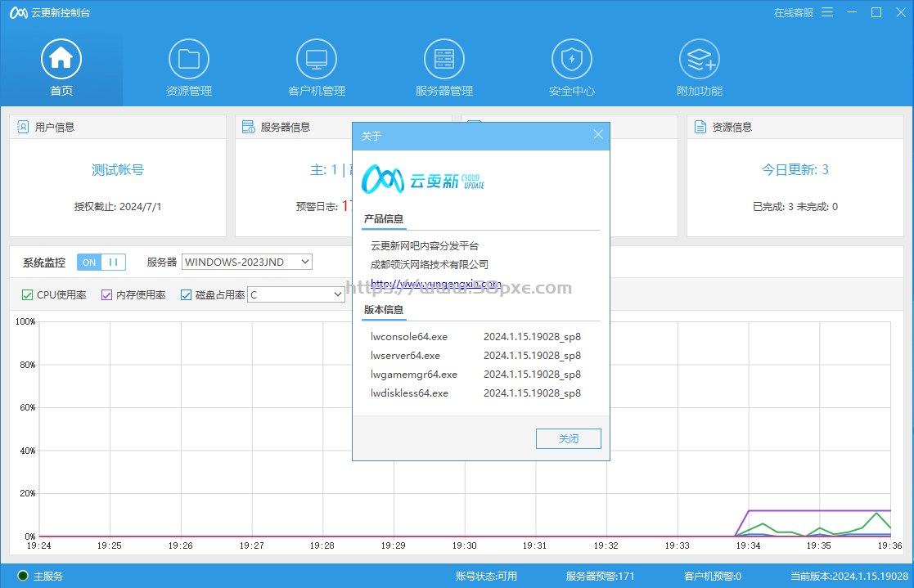Close the 关于 dialog with X
The height and width of the screenshot is (588, 914).
pyautogui.click(x=598, y=135)
